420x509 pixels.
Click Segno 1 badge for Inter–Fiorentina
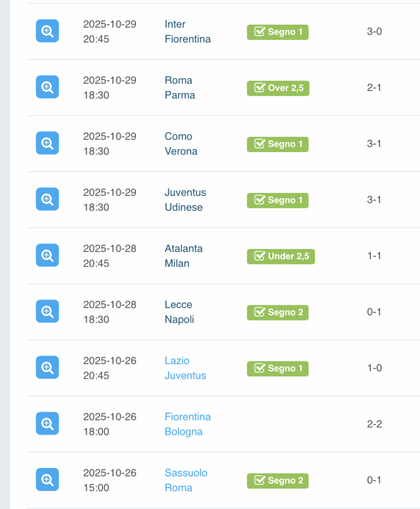277,32
